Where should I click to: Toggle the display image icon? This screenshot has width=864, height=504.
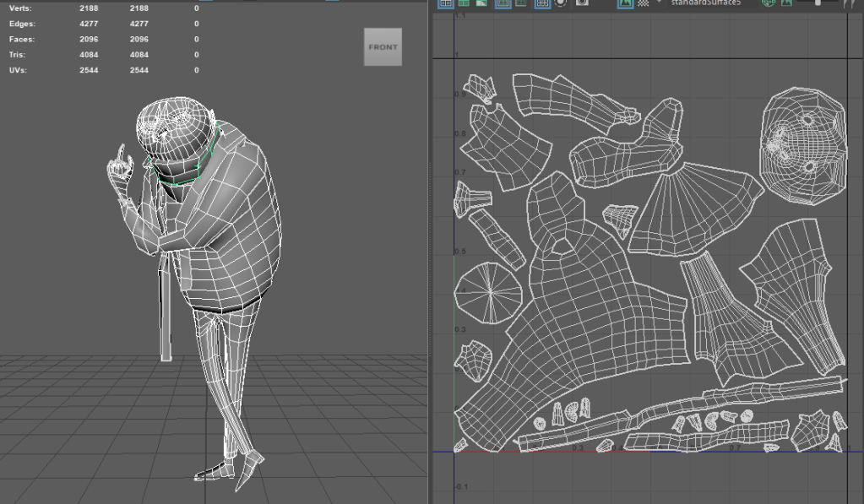[x=625, y=3]
